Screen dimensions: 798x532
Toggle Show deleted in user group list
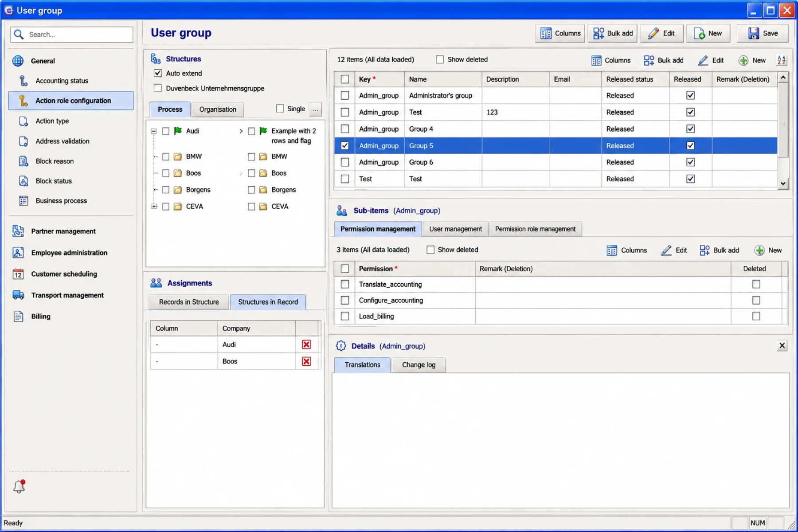click(x=440, y=59)
